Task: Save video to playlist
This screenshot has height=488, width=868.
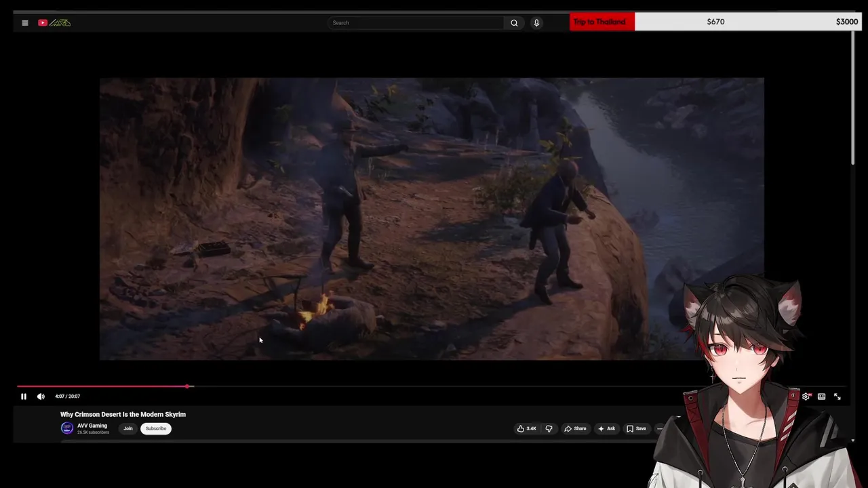Action: (636, 428)
